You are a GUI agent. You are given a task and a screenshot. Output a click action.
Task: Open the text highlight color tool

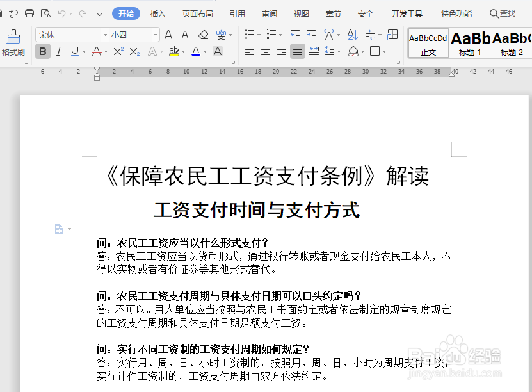pyautogui.click(x=174, y=51)
